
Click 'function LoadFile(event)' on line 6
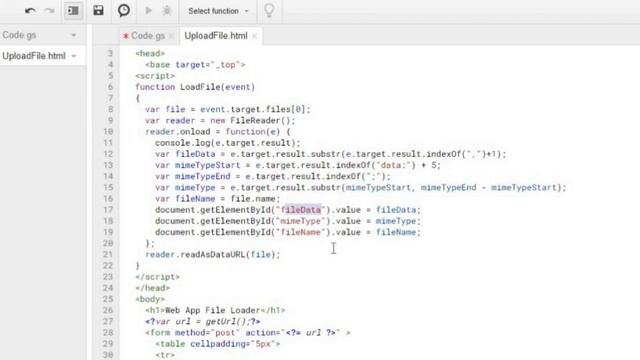tap(195, 87)
